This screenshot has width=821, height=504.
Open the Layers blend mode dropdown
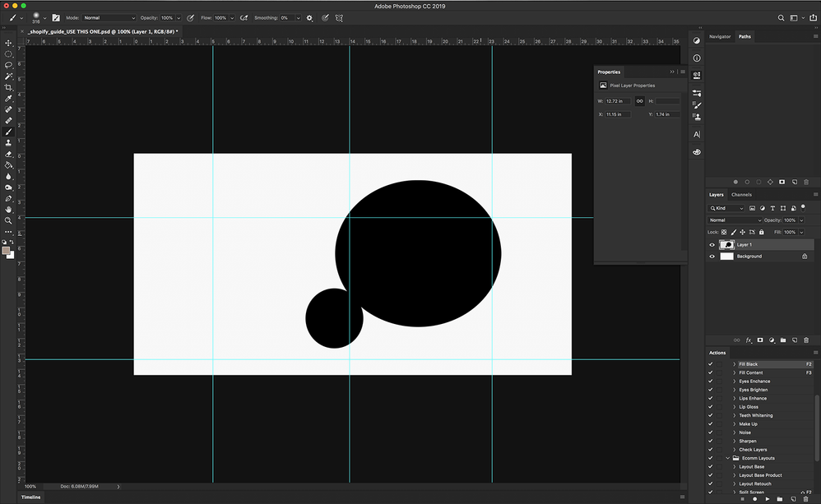pyautogui.click(x=735, y=220)
